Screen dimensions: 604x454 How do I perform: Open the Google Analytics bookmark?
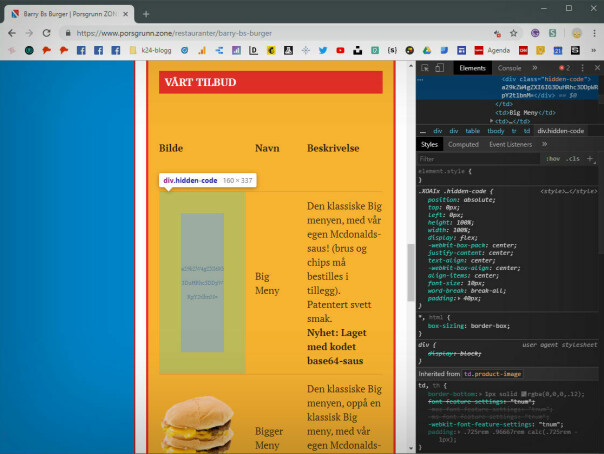tap(202, 50)
